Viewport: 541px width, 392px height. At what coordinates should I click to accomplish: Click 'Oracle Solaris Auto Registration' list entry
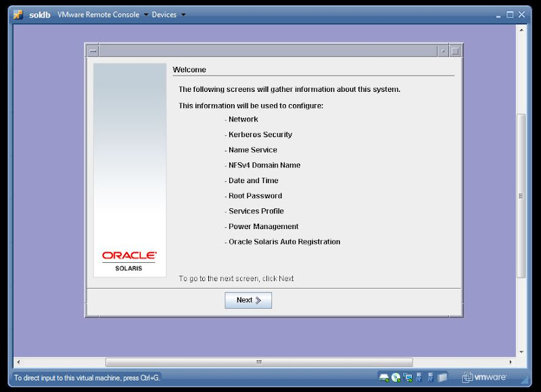tap(284, 242)
